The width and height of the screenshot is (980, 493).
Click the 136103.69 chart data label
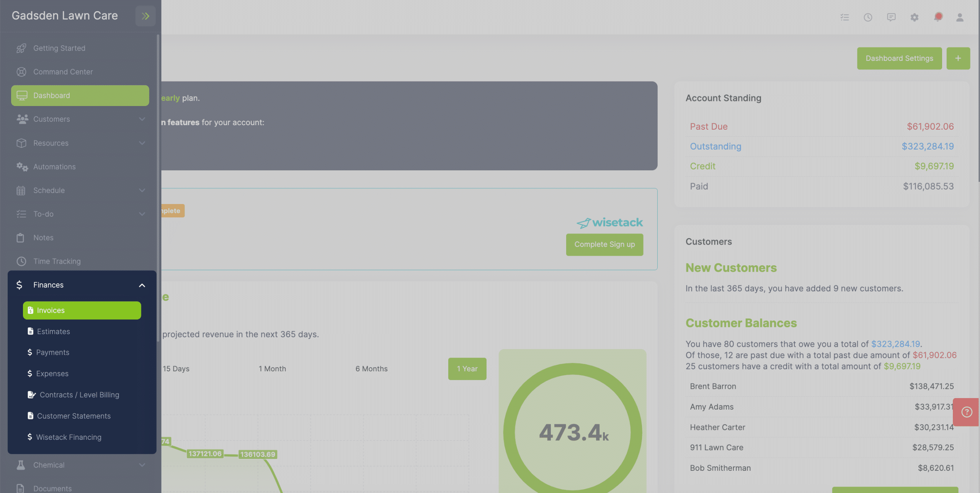tap(258, 454)
